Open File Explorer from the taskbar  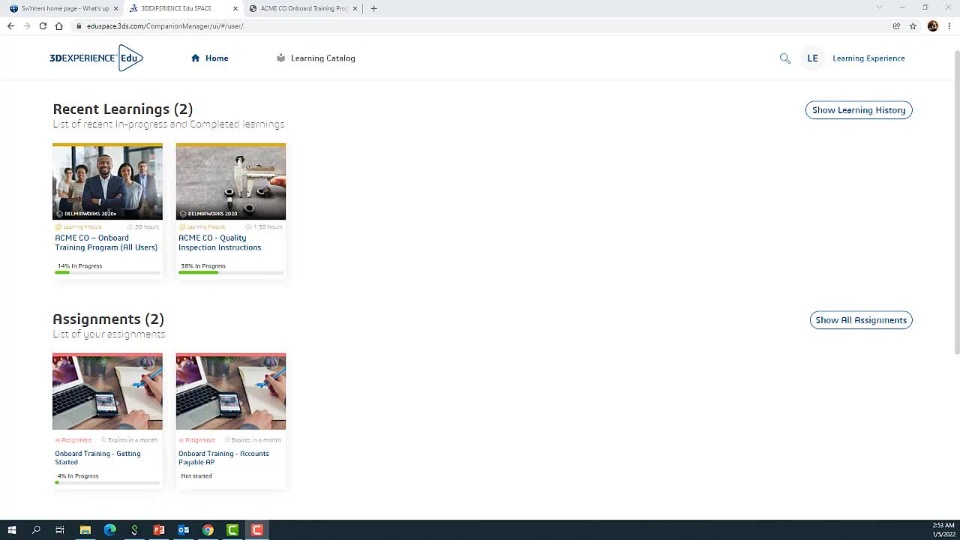pos(85,530)
